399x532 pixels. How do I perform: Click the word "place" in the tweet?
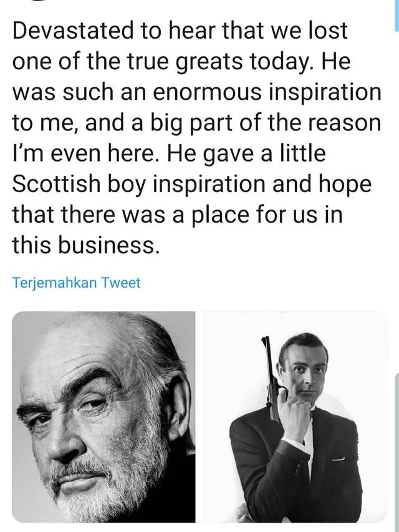(221, 215)
